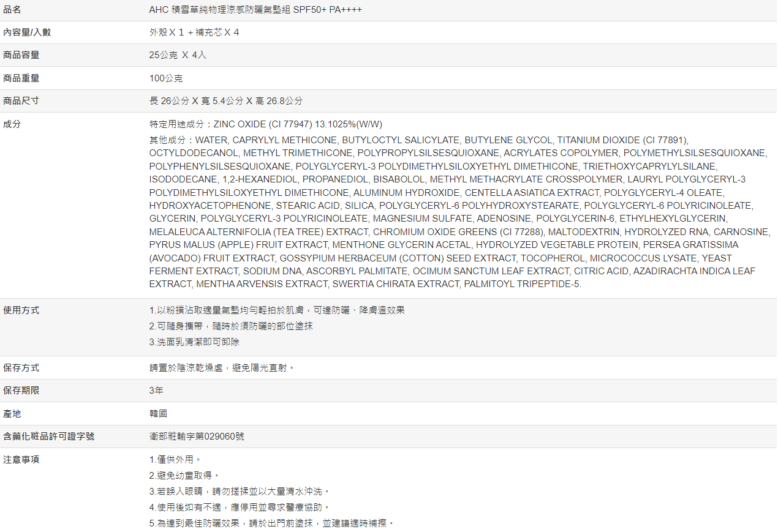Click precaution item 1 僅供外用
Image resolution: width=778 pixels, height=532 pixels.
tap(175, 459)
